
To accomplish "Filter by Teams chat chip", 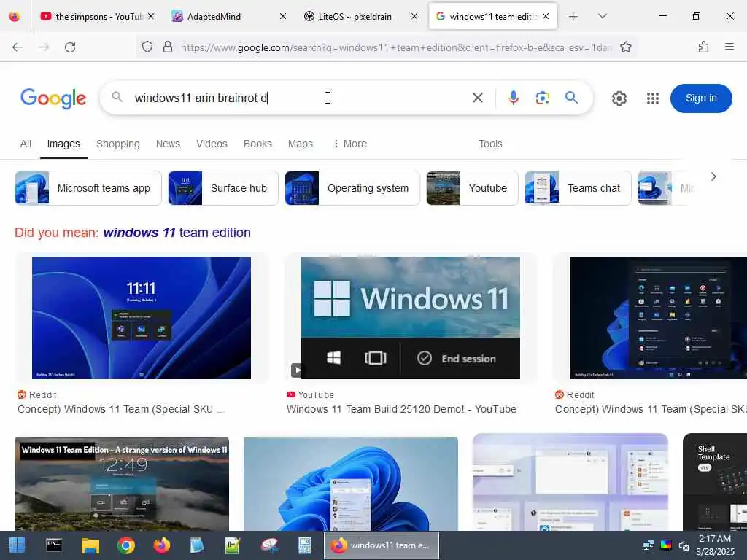I will click(578, 188).
